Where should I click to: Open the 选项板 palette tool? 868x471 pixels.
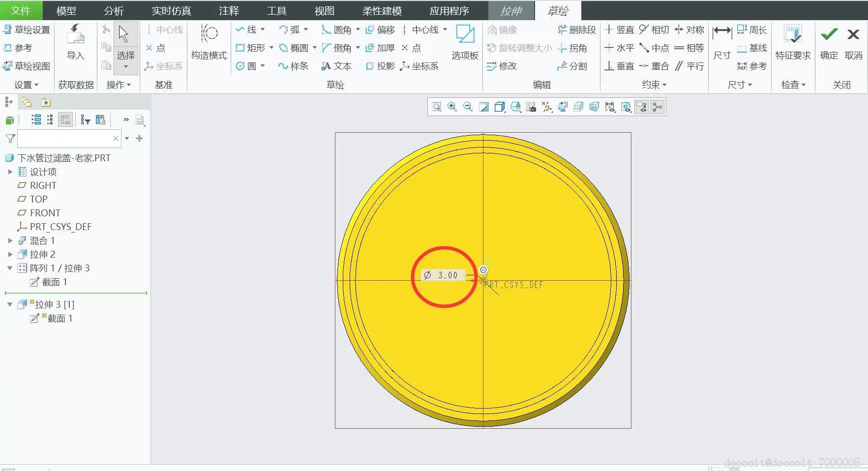pos(465,34)
